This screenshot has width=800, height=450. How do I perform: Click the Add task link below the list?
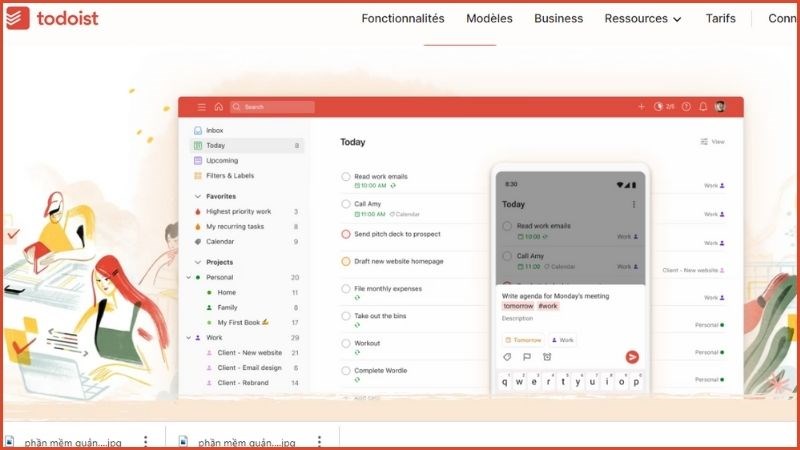tap(362, 397)
